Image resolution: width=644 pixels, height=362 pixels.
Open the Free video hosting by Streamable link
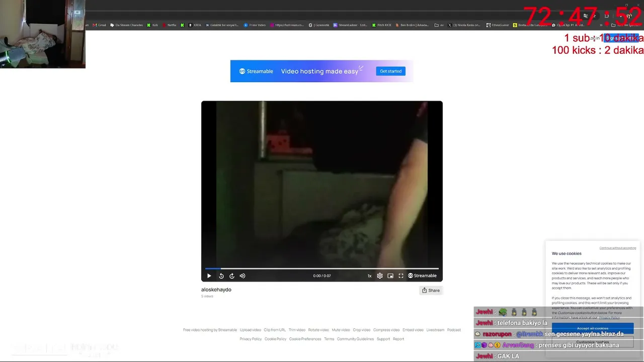(x=210, y=330)
